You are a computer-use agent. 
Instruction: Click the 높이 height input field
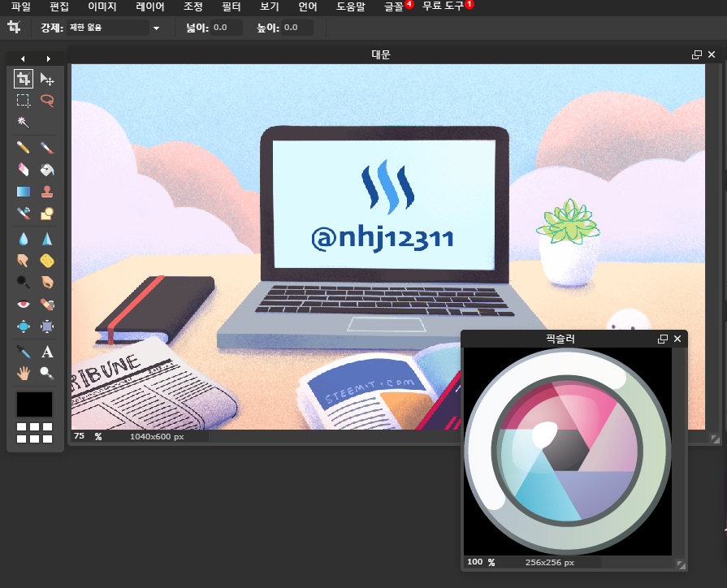coord(296,28)
